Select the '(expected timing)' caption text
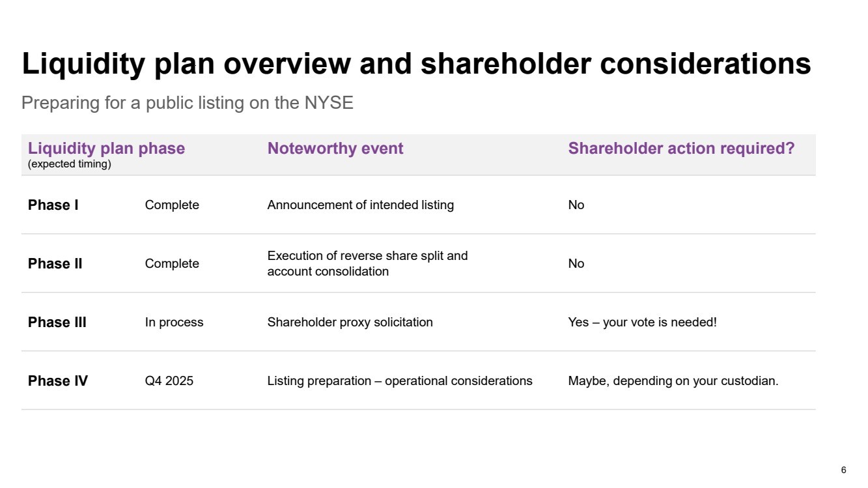This screenshot has height=488, width=868. pos(70,164)
